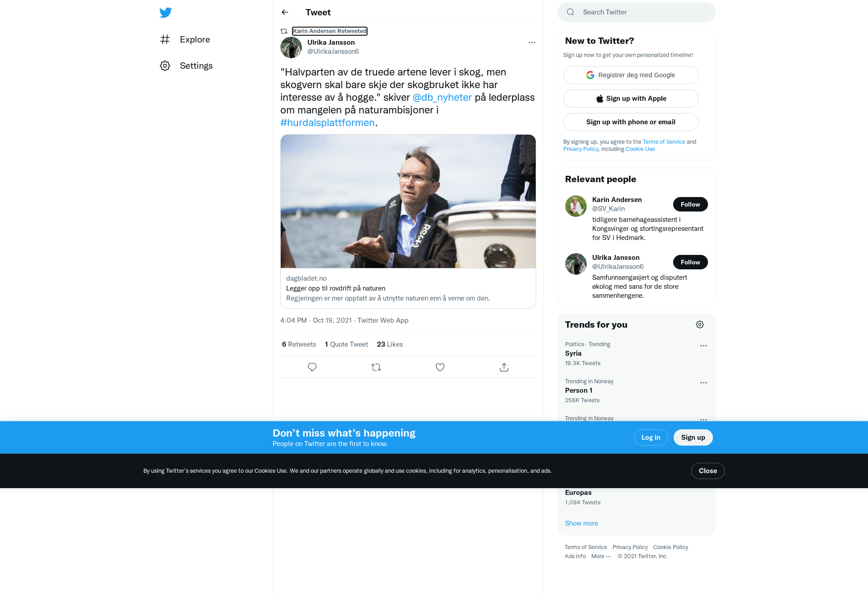
Task: Open the #hurdalsplattformen hashtag link
Action: [x=327, y=122]
